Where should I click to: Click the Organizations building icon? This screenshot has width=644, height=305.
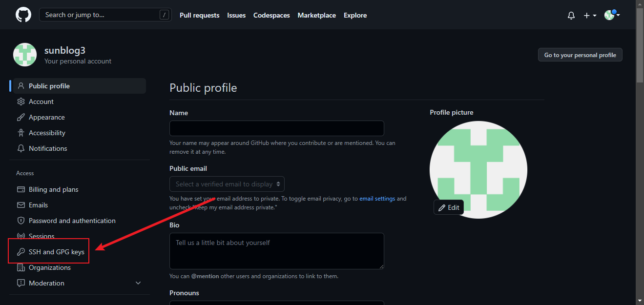[21, 267]
